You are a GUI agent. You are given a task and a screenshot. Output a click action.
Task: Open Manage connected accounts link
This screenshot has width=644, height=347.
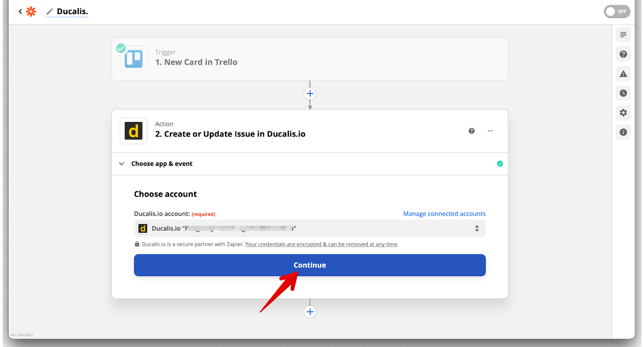point(444,214)
